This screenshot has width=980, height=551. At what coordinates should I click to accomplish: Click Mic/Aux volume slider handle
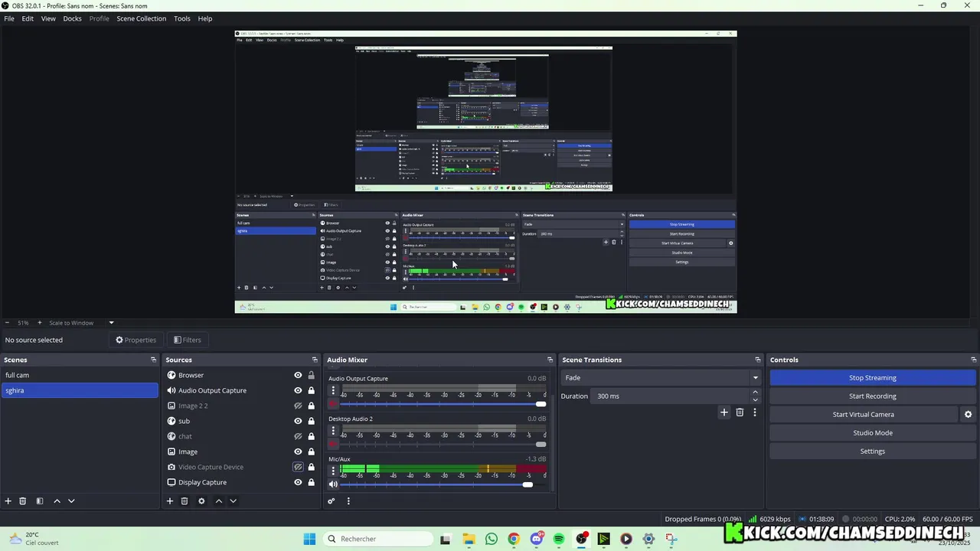point(528,484)
